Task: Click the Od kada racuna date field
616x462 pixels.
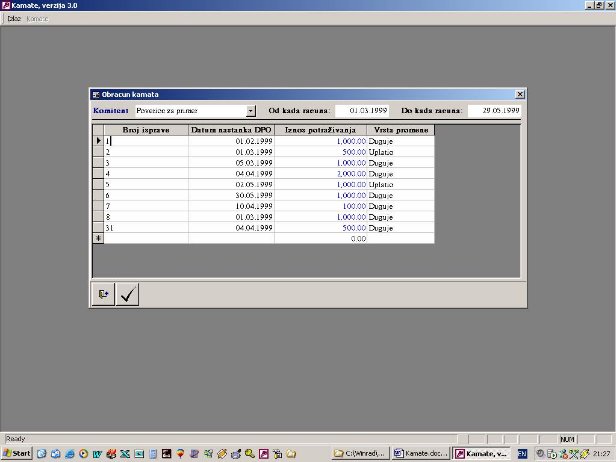Action: tap(362, 111)
